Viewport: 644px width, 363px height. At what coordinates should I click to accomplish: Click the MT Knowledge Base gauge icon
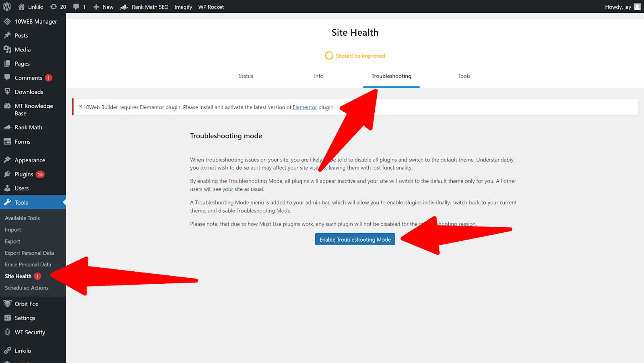pos(7,106)
